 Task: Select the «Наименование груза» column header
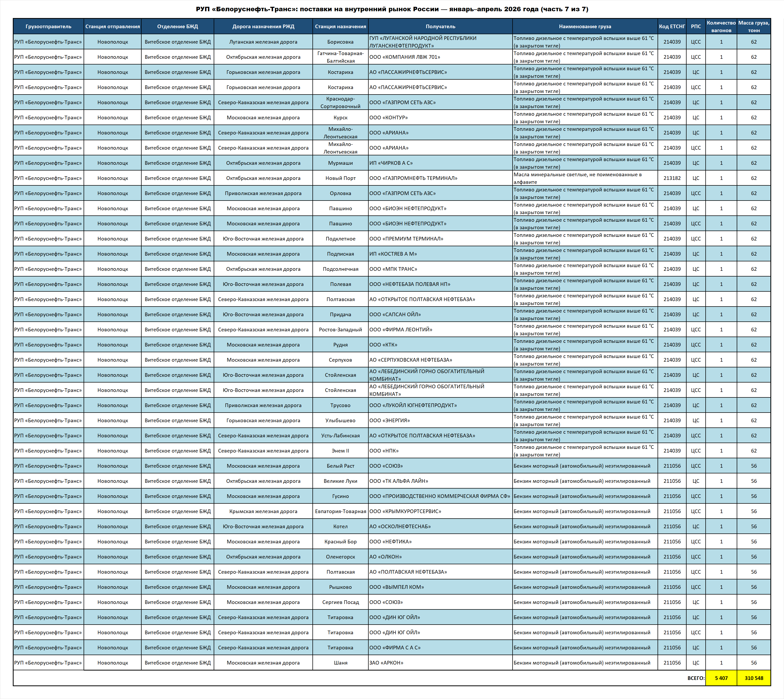[x=585, y=26]
